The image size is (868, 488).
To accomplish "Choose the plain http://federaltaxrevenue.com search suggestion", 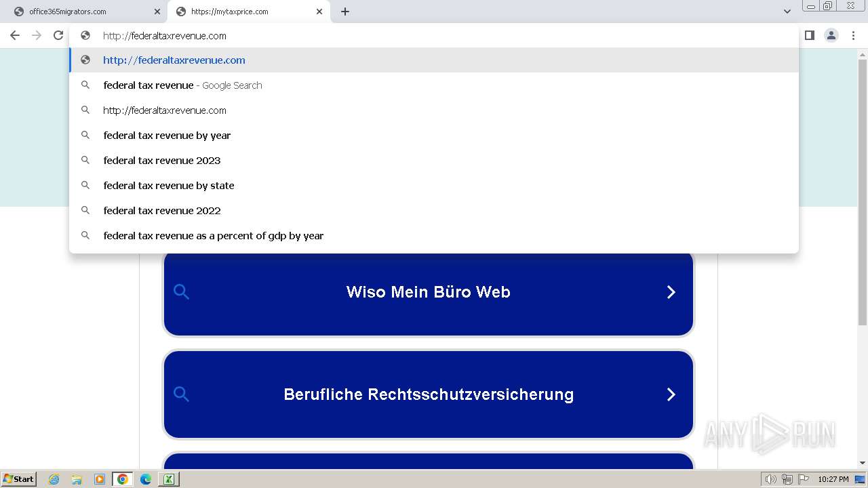I will click(x=434, y=110).
